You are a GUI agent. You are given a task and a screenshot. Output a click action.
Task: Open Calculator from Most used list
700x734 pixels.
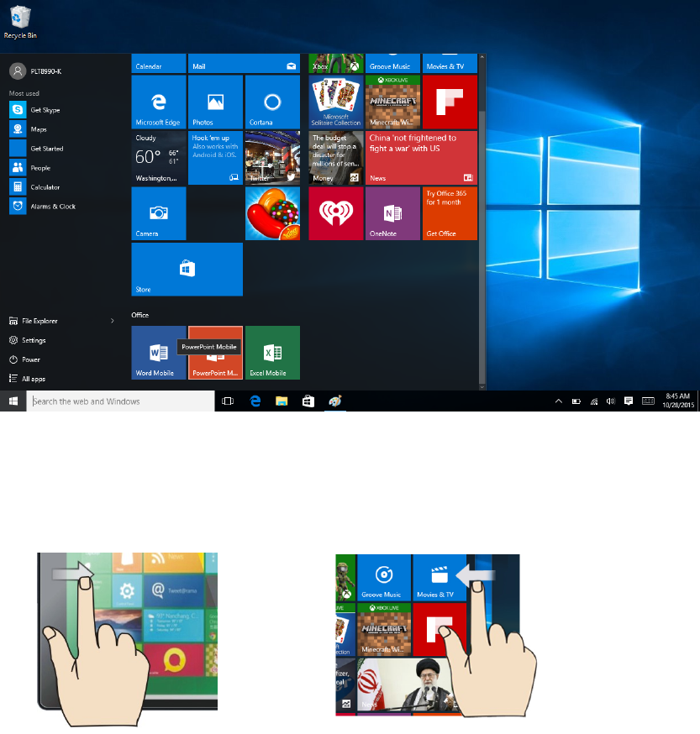(x=61, y=186)
